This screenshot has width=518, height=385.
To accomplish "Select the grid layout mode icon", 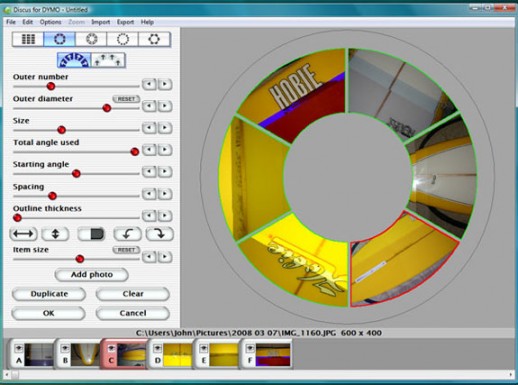I will click(28, 39).
